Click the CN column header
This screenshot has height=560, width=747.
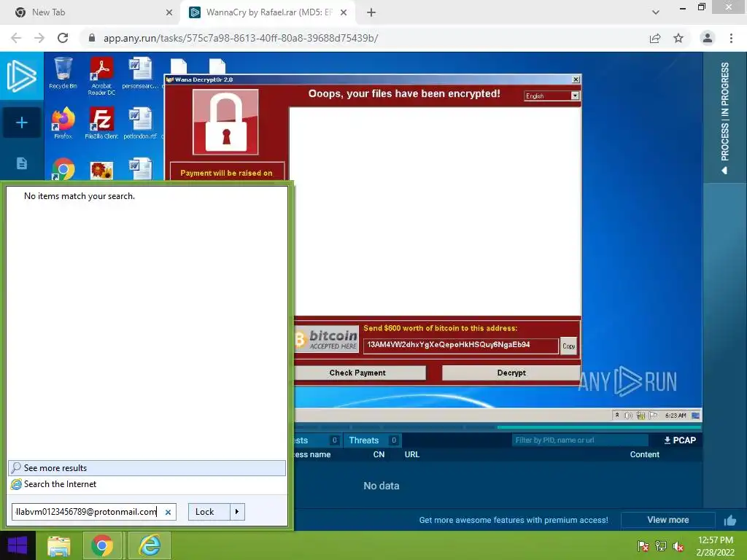click(379, 455)
